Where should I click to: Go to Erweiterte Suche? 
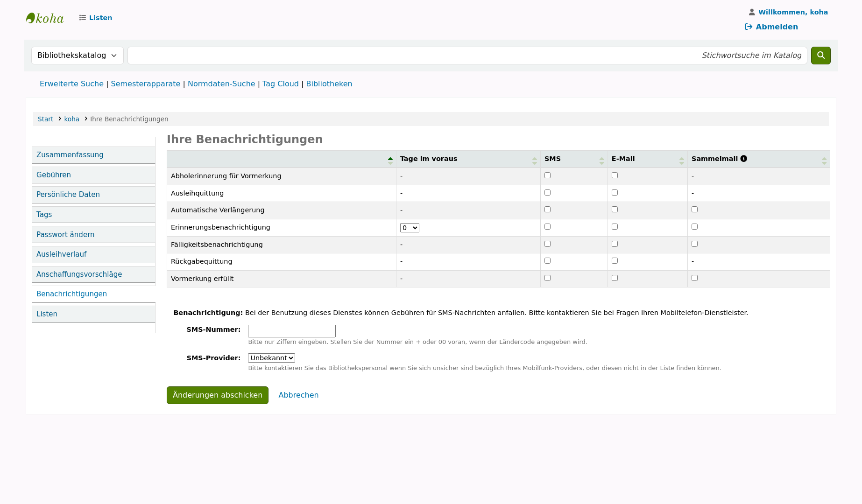[x=71, y=84]
